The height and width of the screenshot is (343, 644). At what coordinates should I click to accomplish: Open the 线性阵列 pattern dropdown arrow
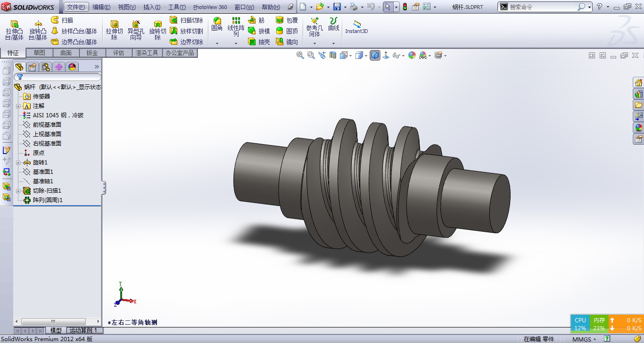236,43
